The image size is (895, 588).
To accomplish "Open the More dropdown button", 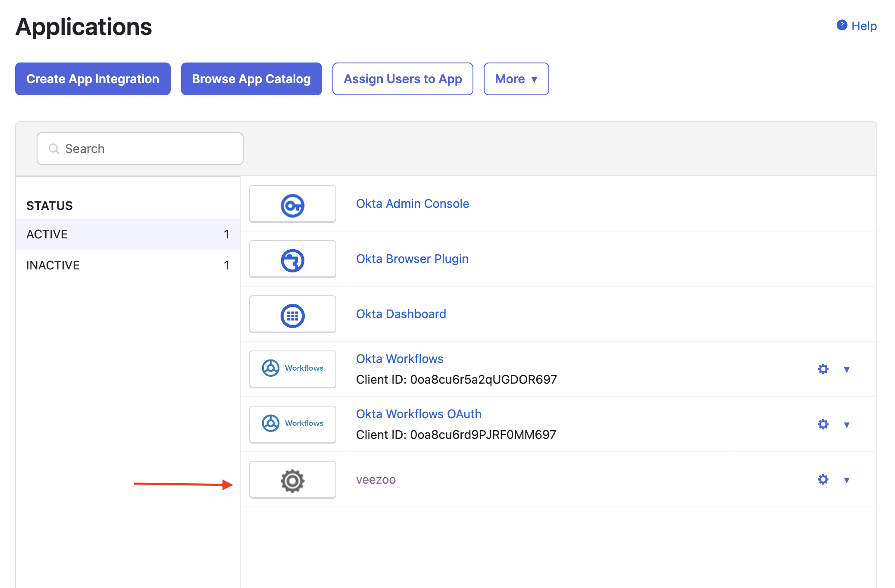I will [x=516, y=79].
